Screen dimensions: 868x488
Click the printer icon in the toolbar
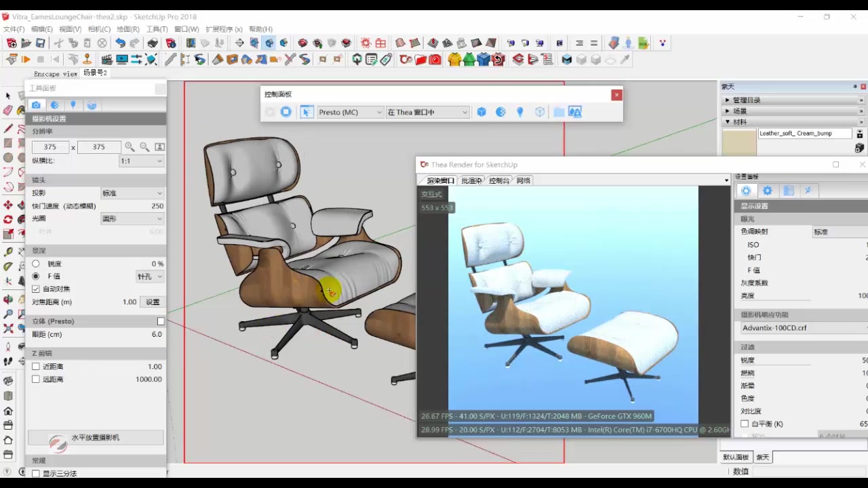tap(153, 43)
